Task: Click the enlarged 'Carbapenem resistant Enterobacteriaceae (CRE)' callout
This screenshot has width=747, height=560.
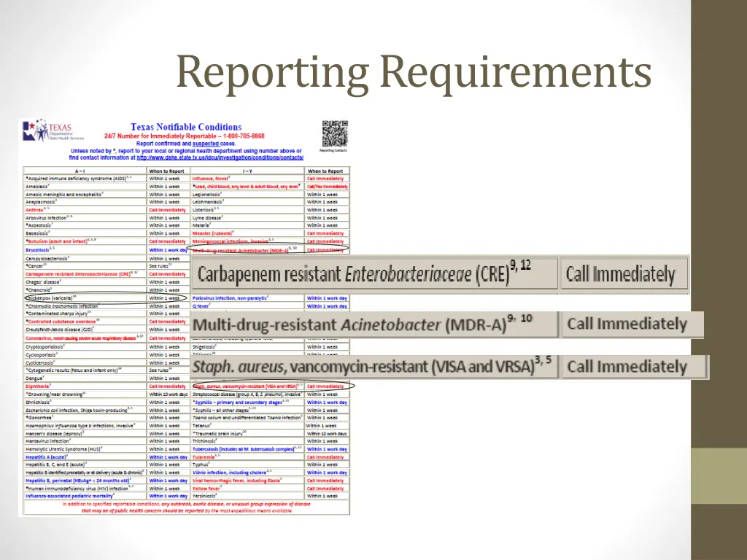Action: click(x=374, y=274)
